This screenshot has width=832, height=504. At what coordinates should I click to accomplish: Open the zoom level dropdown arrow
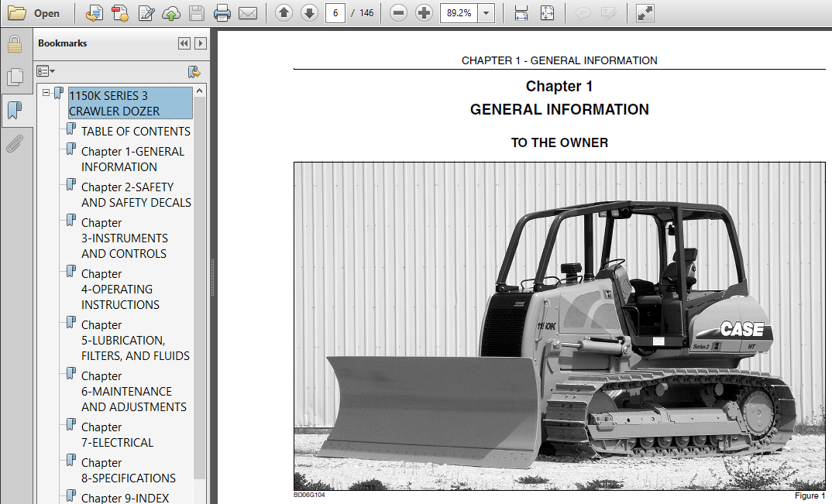coord(486,13)
